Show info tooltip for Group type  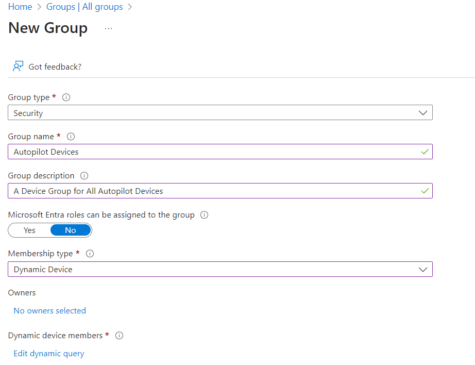tap(66, 97)
